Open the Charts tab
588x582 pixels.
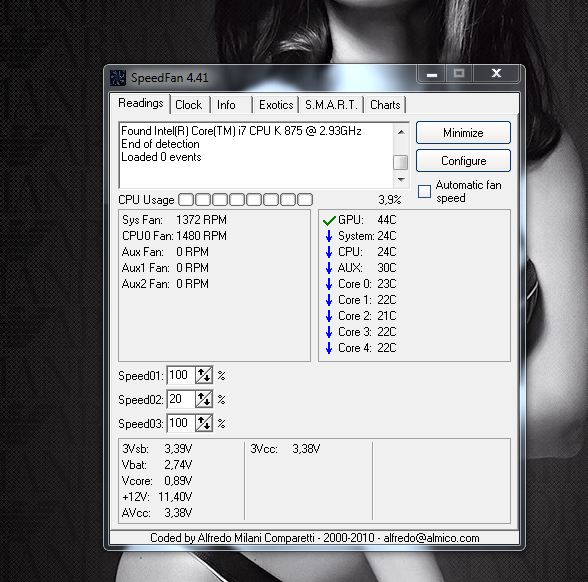coord(385,105)
